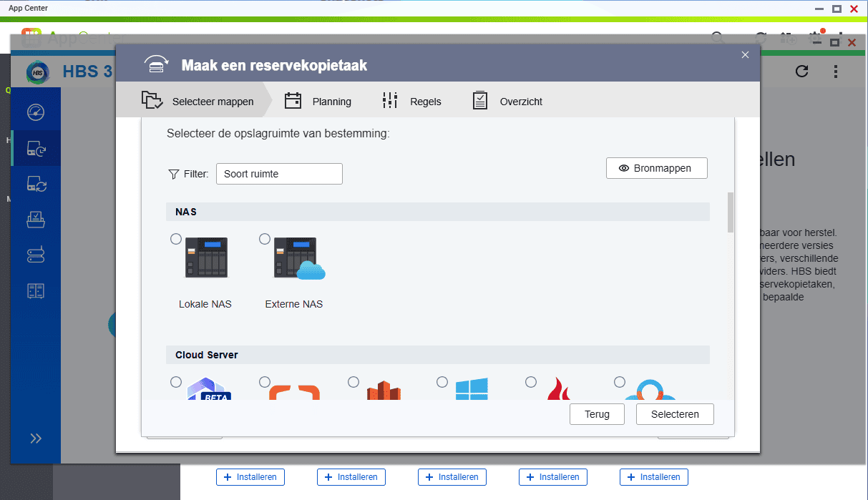This screenshot has height=500, width=868.
Task: Select the Lokale NAS radio button
Action: pos(176,239)
